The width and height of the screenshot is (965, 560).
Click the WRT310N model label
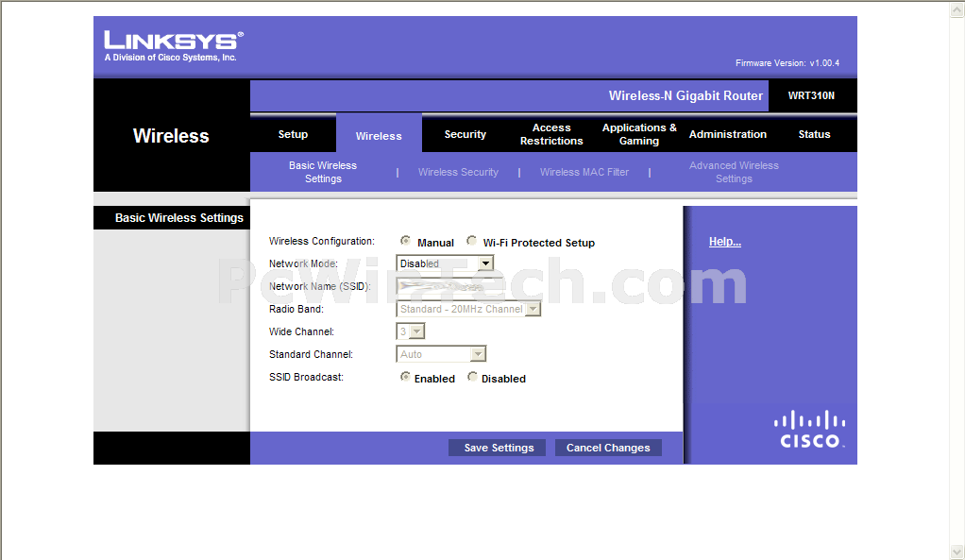pos(811,96)
